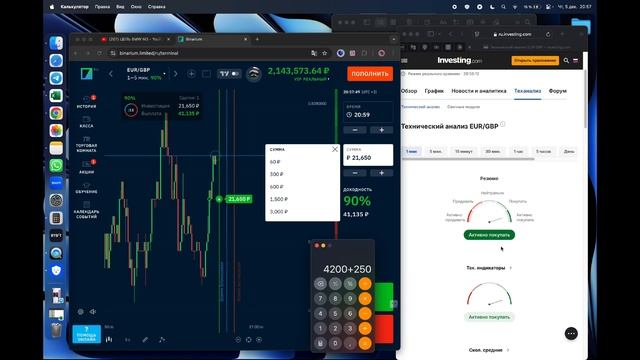Click the calculator percent key
The image size is (640, 360).
[350, 283]
